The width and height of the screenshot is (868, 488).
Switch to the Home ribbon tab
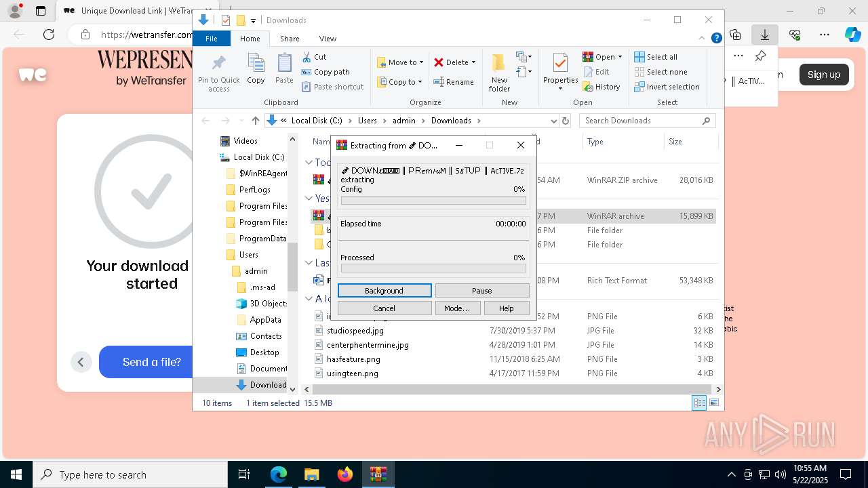250,39
